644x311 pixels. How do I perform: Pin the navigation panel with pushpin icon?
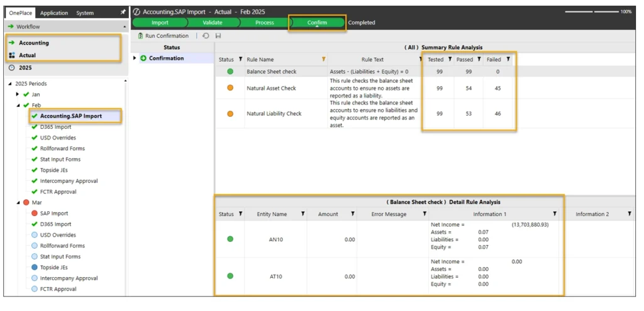(x=123, y=13)
